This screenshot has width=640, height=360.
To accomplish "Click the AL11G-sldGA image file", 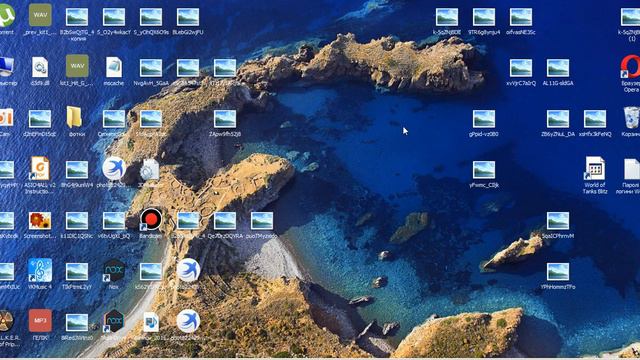I will coord(558,69).
